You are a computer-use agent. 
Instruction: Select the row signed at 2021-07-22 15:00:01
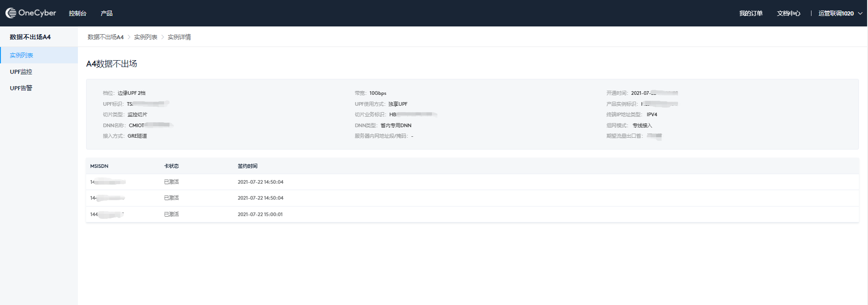(x=260, y=214)
